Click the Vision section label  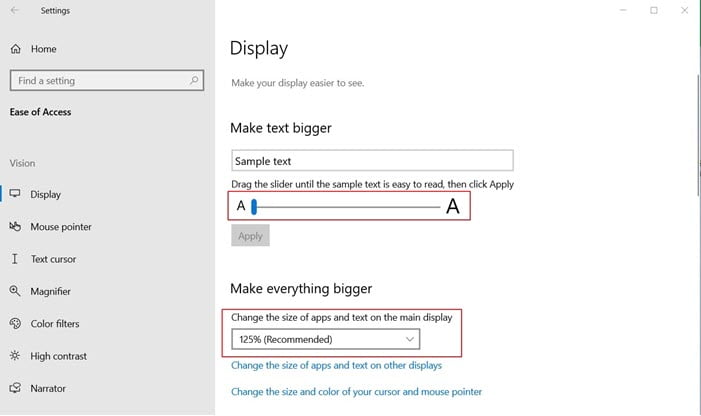(22, 163)
